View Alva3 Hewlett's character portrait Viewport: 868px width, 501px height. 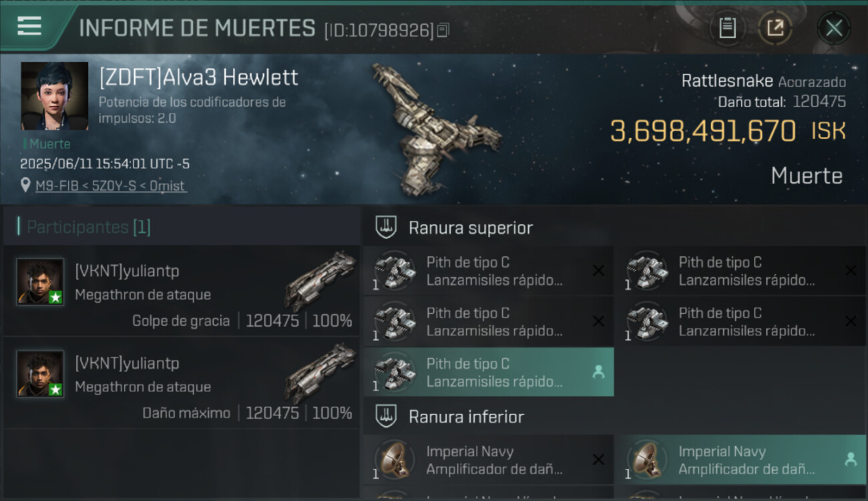55,96
